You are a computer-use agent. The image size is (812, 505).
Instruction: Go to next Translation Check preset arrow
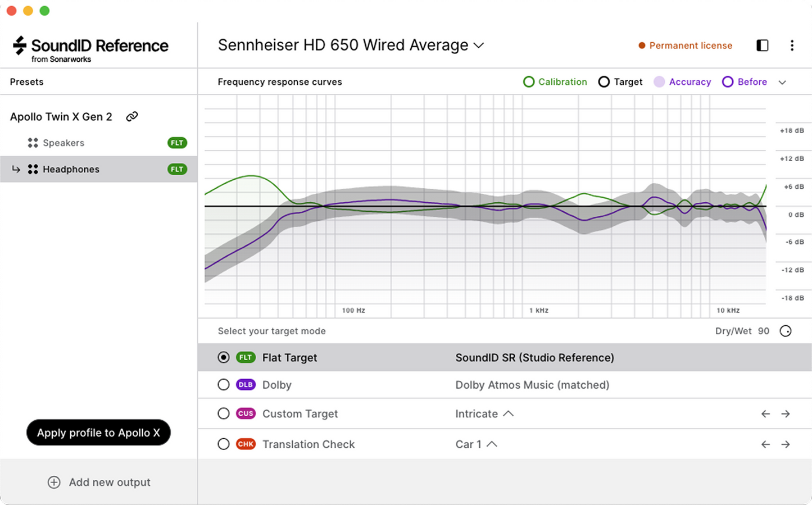point(786,444)
